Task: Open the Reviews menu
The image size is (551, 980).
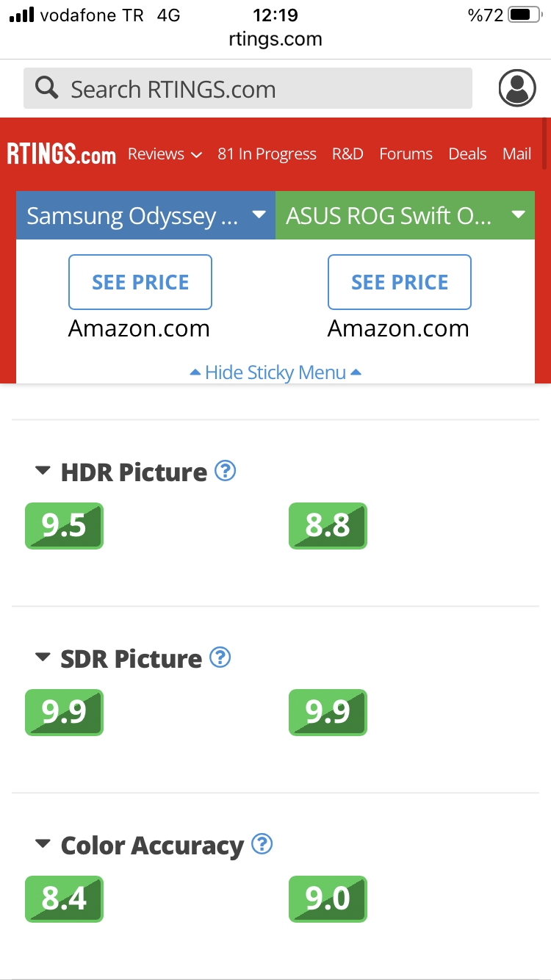Action: click(x=165, y=154)
